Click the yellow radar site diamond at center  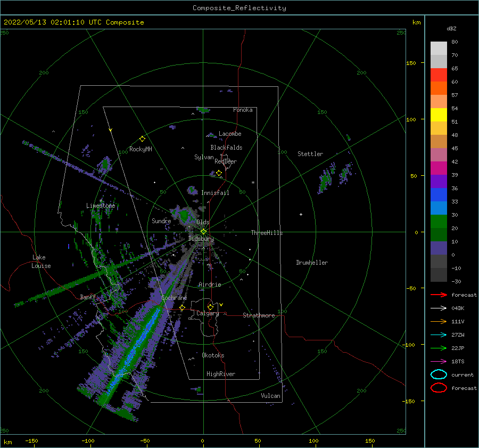pos(203,232)
